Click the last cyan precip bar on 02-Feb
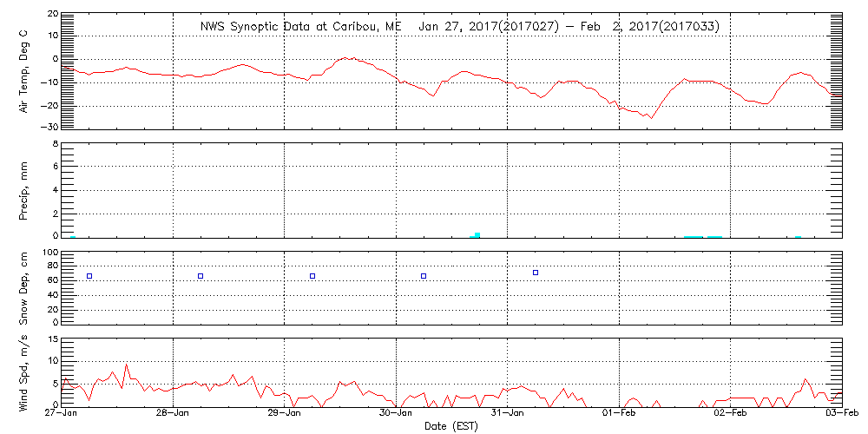 point(798,237)
